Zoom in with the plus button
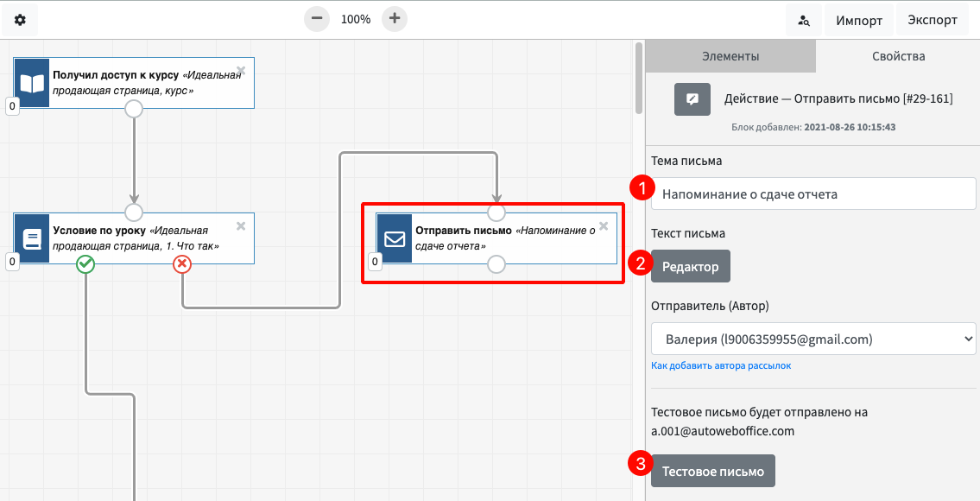This screenshot has width=980, height=501. [x=395, y=19]
